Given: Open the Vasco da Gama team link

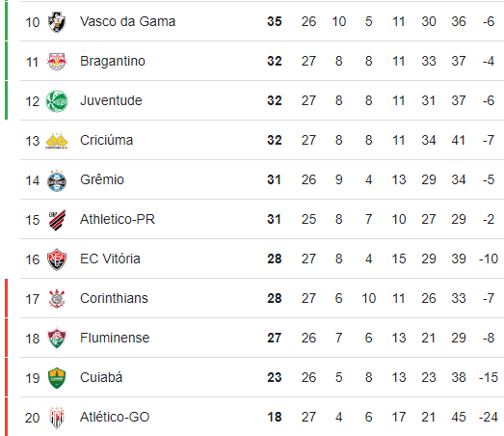Looking at the screenshot, I should pyautogui.click(x=127, y=21).
